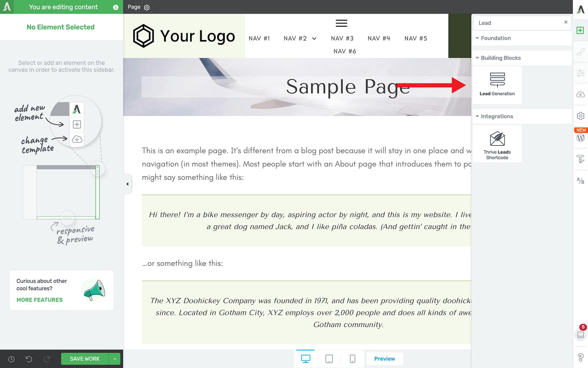Switch to tablet preview mode
Screen dimensions: 588x368
point(329,358)
